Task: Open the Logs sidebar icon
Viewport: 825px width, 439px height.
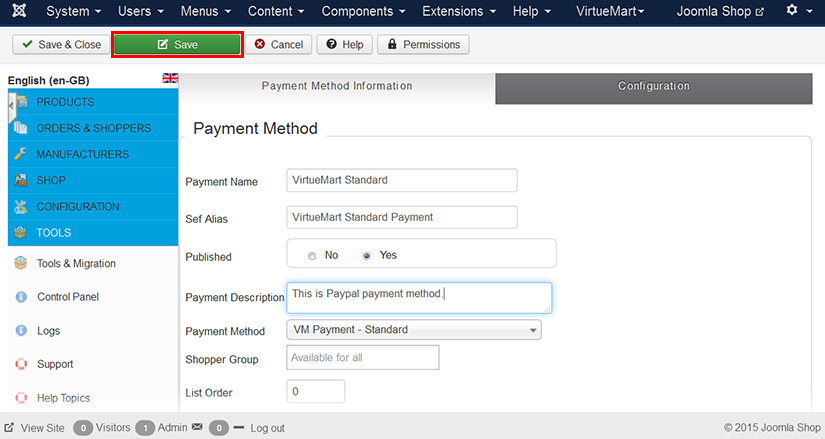Action: (x=20, y=331)
